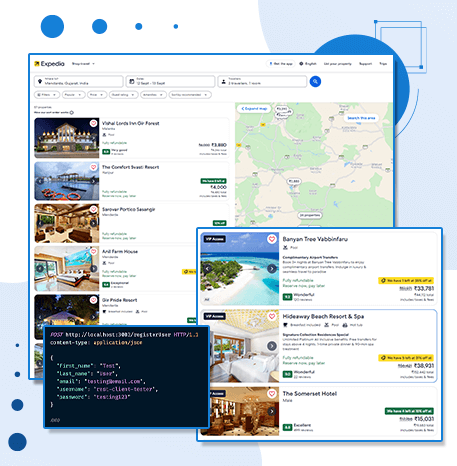Show previous photo of The Comfort Svasti Resort

[40, 181]
